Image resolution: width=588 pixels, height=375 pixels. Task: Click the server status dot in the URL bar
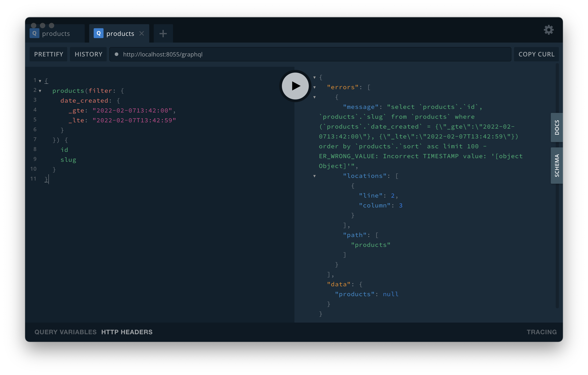pos(117,54)
